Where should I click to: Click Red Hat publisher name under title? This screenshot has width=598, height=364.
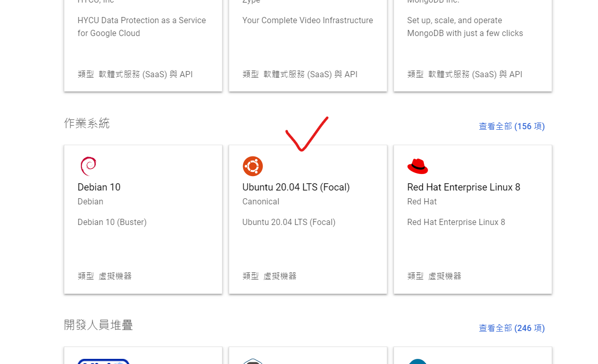[422, 202]
